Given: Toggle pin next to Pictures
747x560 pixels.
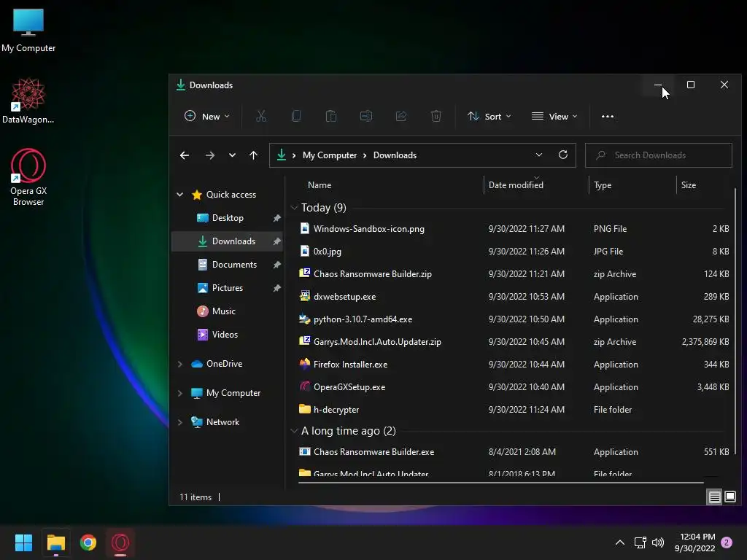Looking at the screenshot, I should 276,288.
